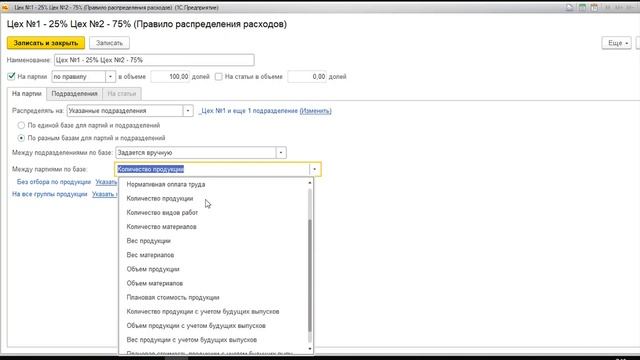The image size is (640, 360).
Task: Open the calculator icon in title bar
Action: (x=582, y=7)
